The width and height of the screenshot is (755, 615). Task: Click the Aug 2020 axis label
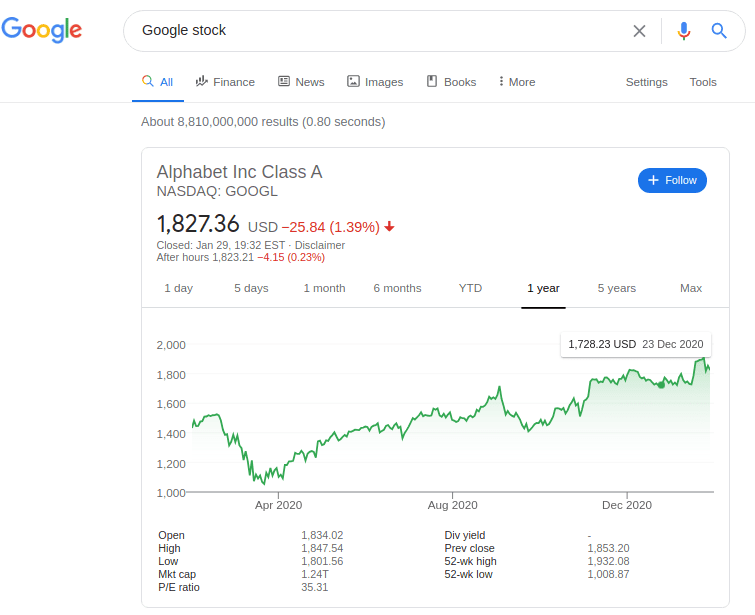(453, 505)
